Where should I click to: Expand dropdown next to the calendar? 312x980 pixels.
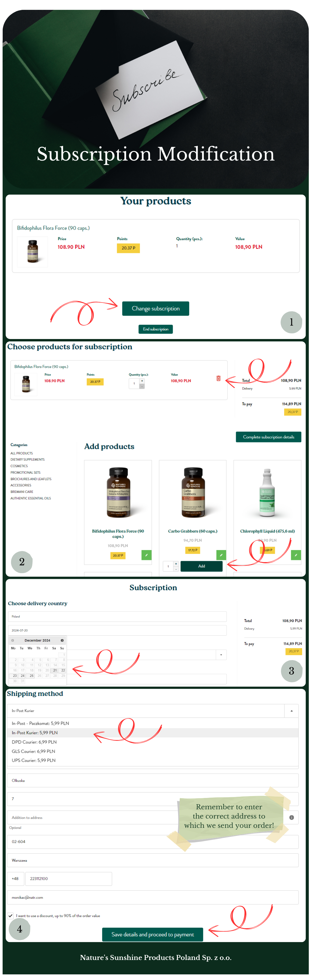pos(221,654)
